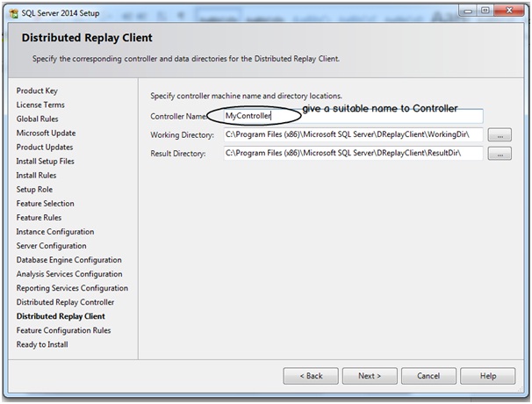Click the Controller Name label
532x404 pixels.
pos(178,117)
